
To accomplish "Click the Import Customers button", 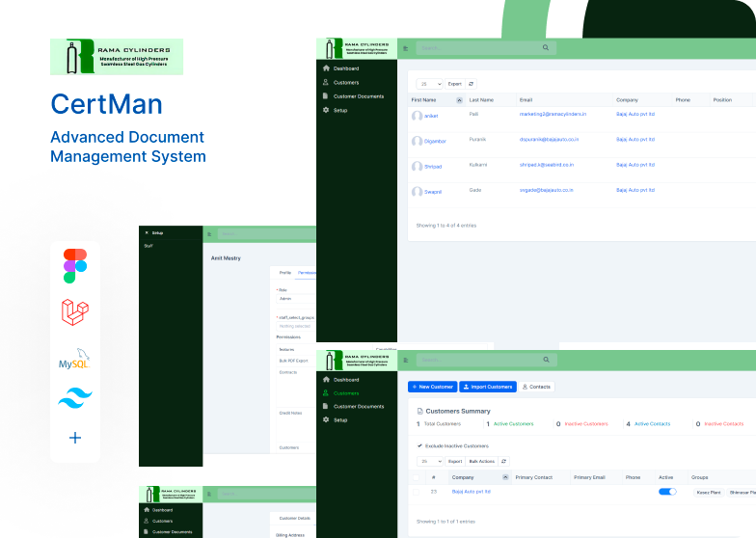I will [x=487, y=387].
